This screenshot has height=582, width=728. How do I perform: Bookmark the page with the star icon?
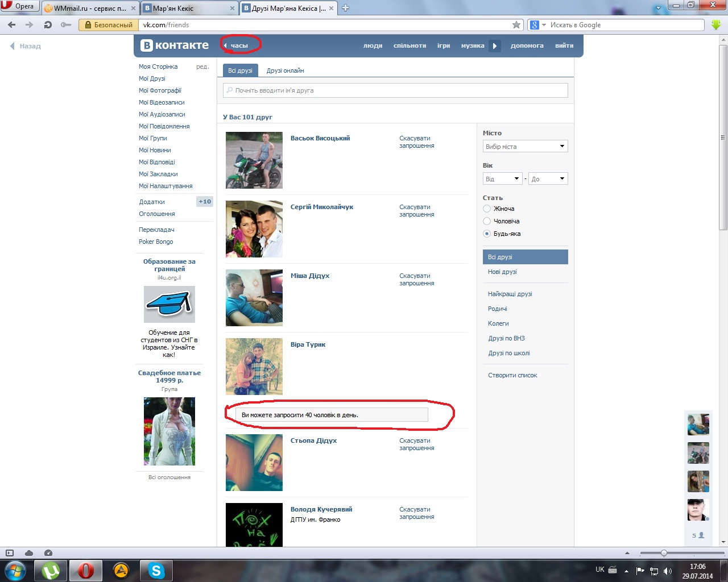516,24
